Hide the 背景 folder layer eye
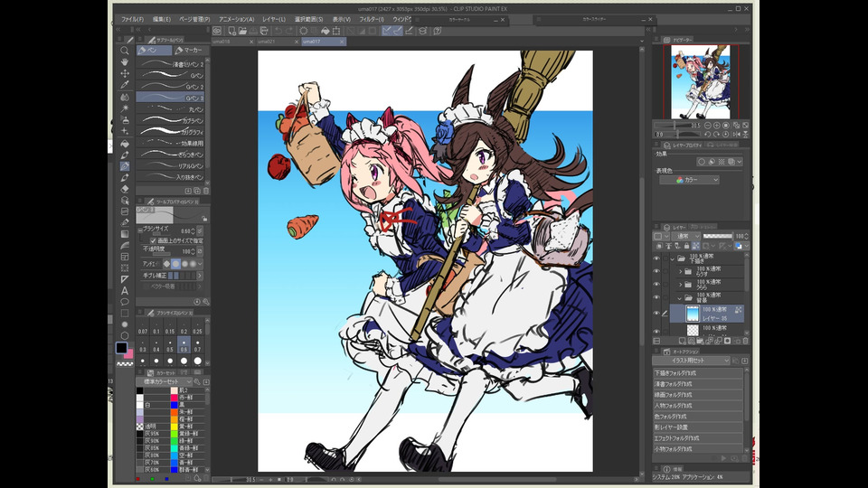Image resolution: width=868 pixels, height=488 pixels. [x=656, y=297]
